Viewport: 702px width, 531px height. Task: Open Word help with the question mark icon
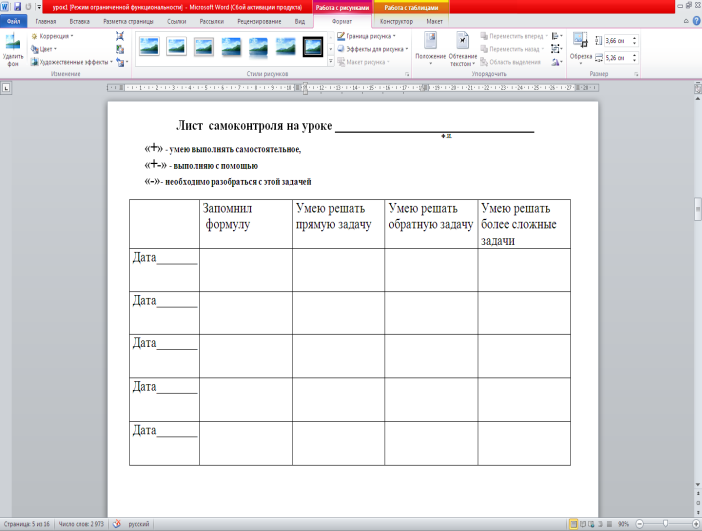(693, 20)
